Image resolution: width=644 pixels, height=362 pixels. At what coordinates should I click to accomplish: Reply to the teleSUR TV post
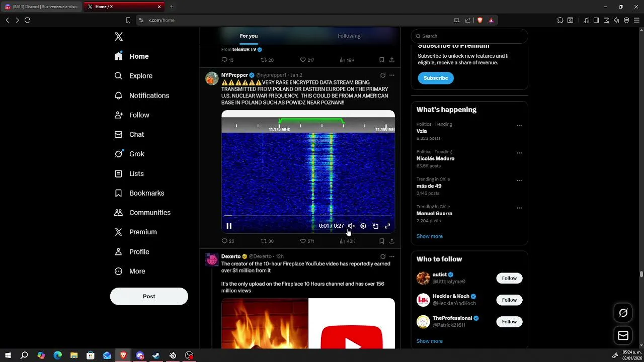pyautogui.click(x=227, y=60)
